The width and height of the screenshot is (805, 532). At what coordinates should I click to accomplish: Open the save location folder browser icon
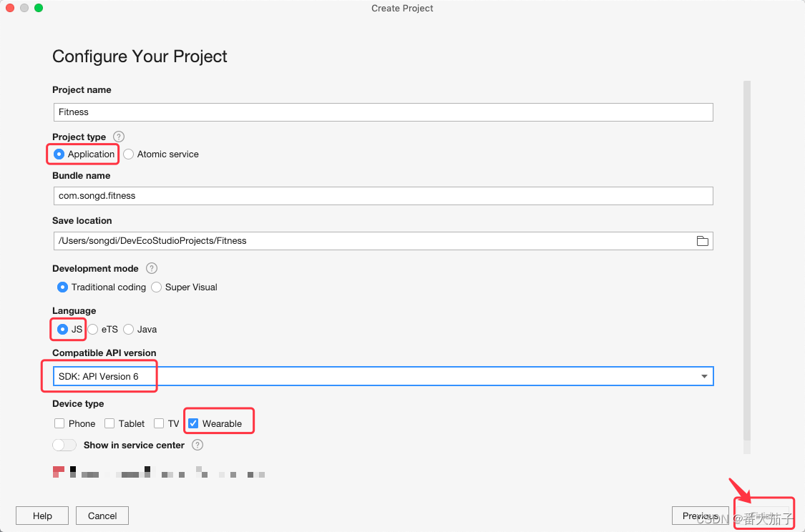point(703,241)
